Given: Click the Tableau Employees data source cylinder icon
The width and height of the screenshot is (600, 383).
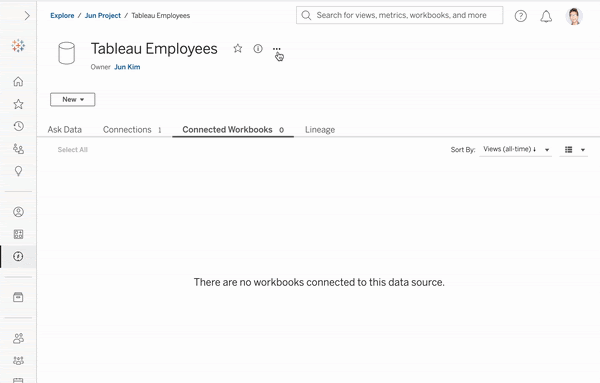Looking at the screenshot, I should [x=66, y=53].
